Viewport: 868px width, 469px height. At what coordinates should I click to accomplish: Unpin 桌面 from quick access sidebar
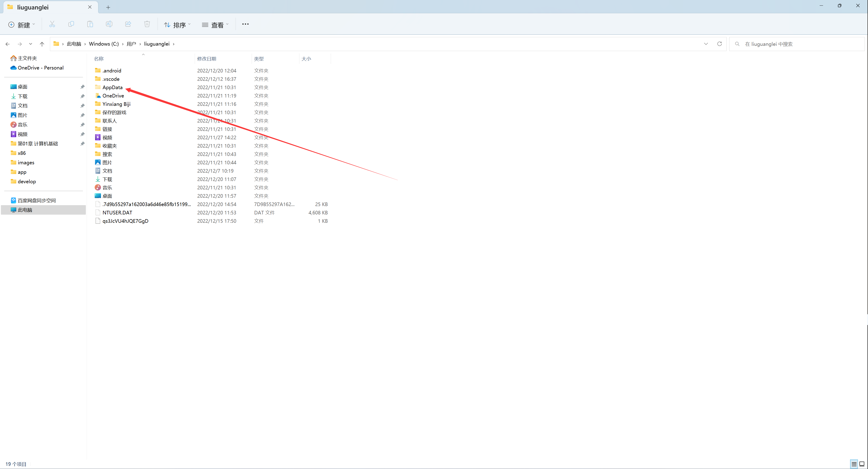[82, 87]
